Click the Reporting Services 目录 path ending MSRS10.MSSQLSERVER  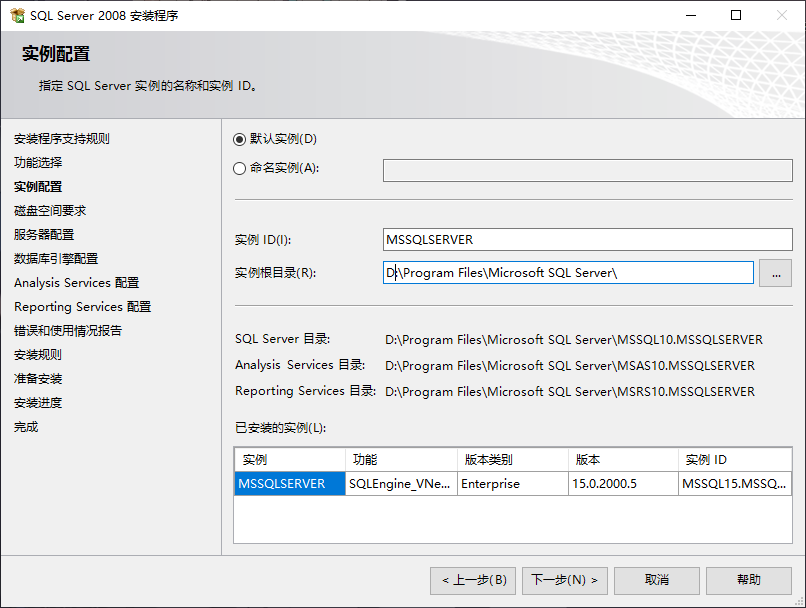pyautogui.click(x=570, y=392)
